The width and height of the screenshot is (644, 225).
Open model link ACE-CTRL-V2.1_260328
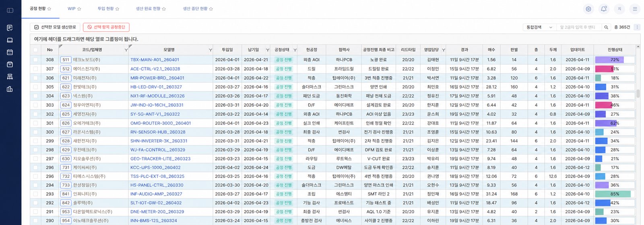click(155, 69)
